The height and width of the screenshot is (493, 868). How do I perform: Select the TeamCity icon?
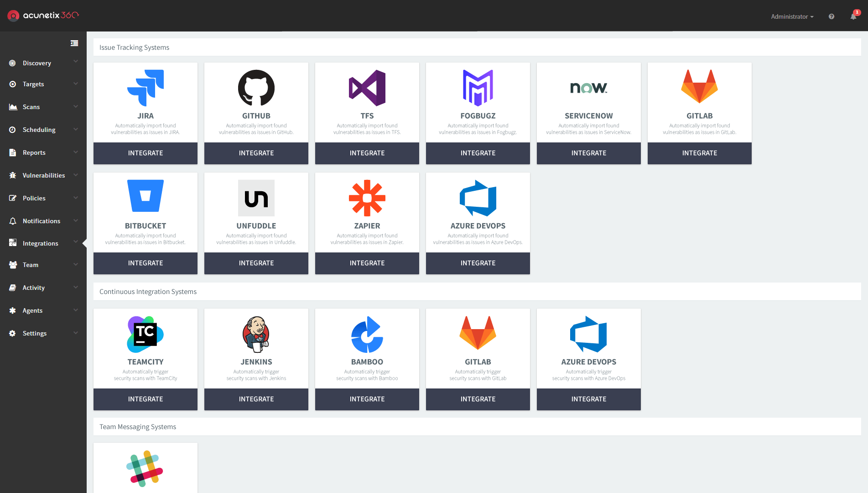coord(145,334)
